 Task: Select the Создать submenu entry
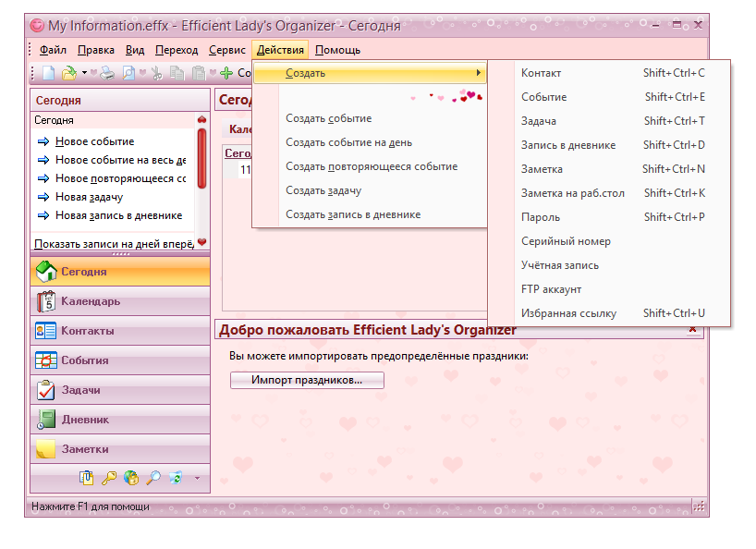click(370, 73)
